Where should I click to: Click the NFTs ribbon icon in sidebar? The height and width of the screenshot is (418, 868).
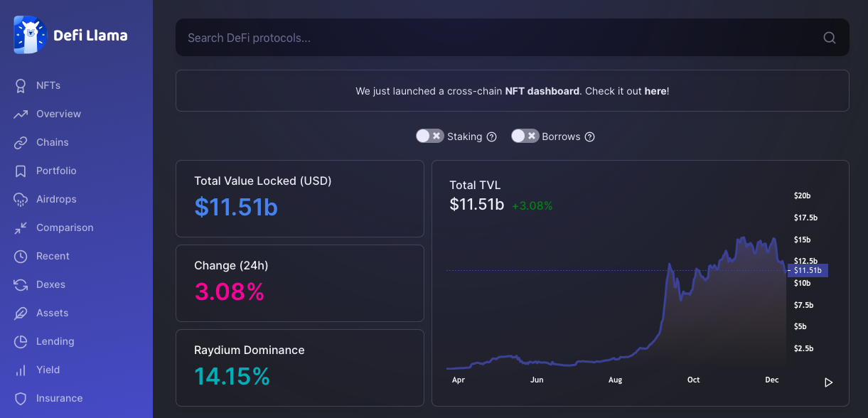pyautogui.click(x=21, y=85)
